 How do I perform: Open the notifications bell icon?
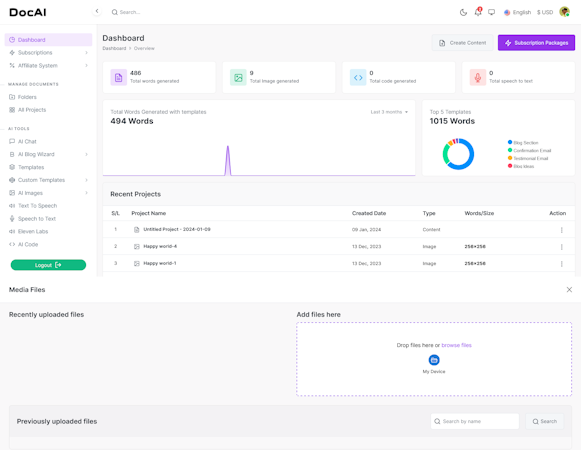478,12
